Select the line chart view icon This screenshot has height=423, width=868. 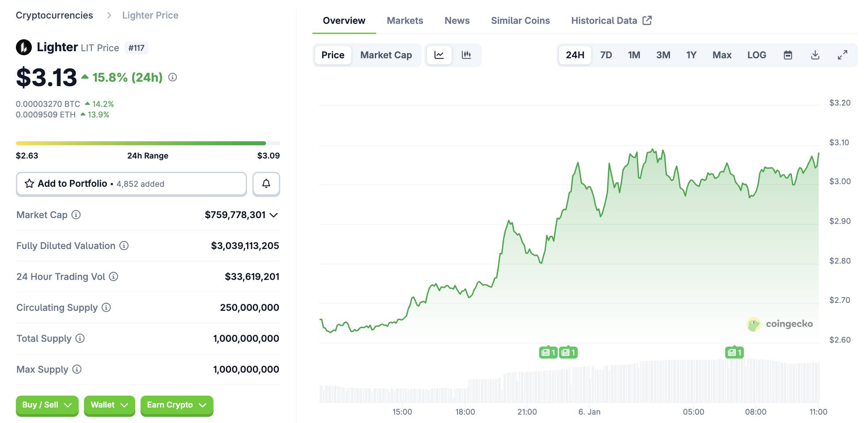[x=439, y=55]
